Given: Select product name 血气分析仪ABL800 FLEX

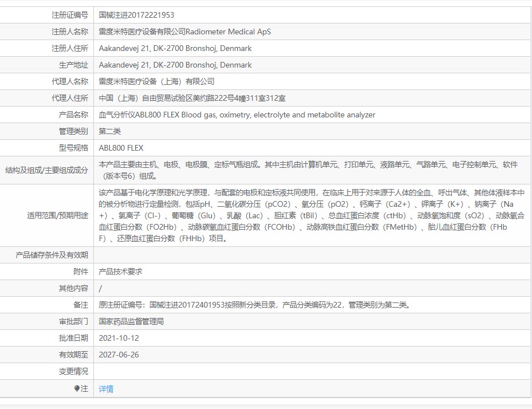Looking at the screenshot, I should pyautogui.click(x=139, y=115).
